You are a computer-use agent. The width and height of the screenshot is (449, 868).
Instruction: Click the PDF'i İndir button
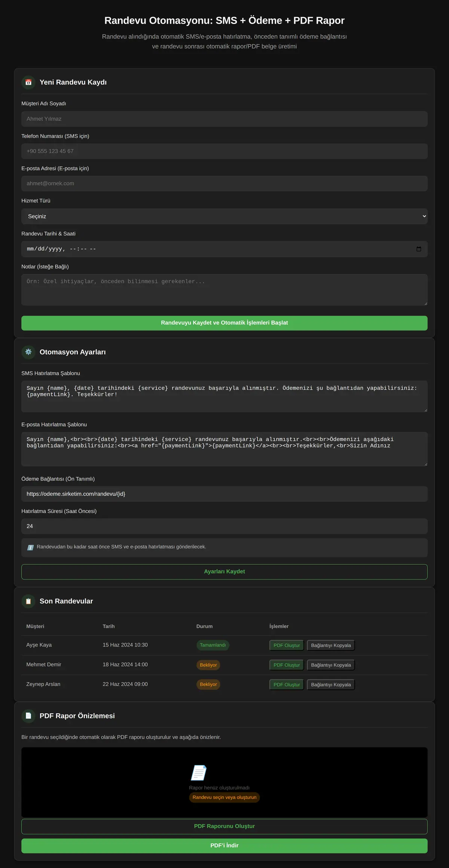point(224,846)
